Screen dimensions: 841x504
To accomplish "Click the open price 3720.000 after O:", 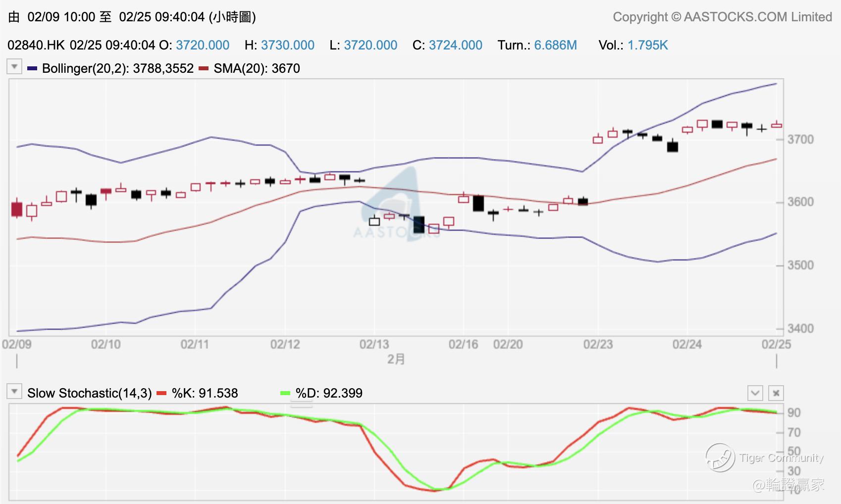I will pyautogui.click(x=203, y=45).
